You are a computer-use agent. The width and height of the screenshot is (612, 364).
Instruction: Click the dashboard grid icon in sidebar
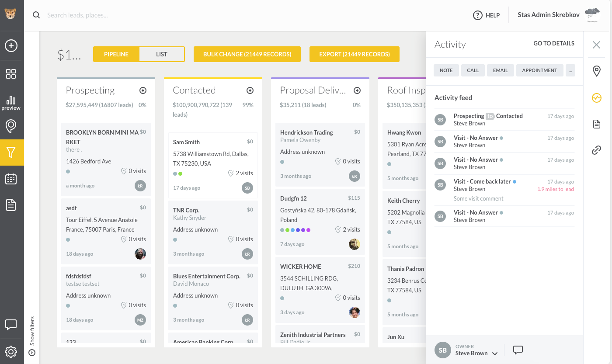tap(11, 74)
